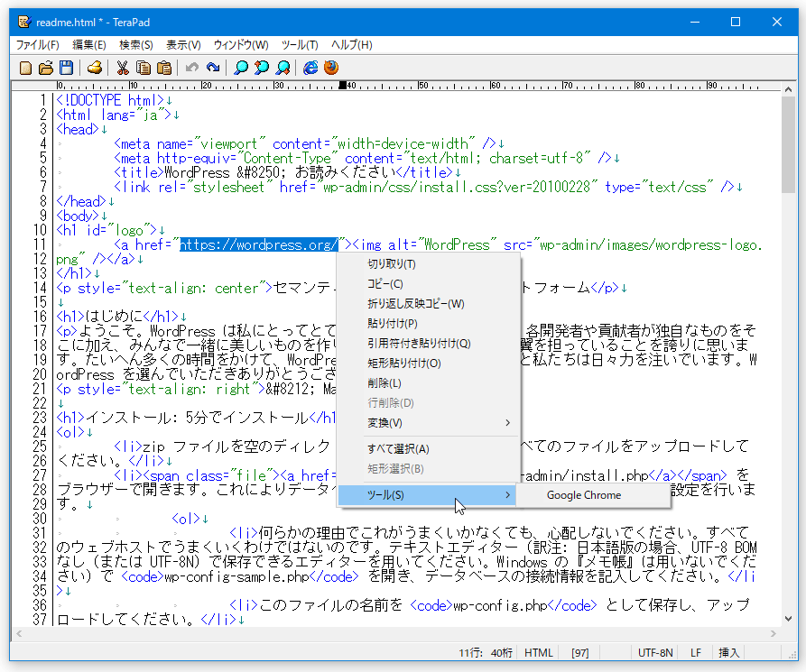
Task: Save the file with the floppy disk icon
Action: pyautogui.click(x=66, y=68)
